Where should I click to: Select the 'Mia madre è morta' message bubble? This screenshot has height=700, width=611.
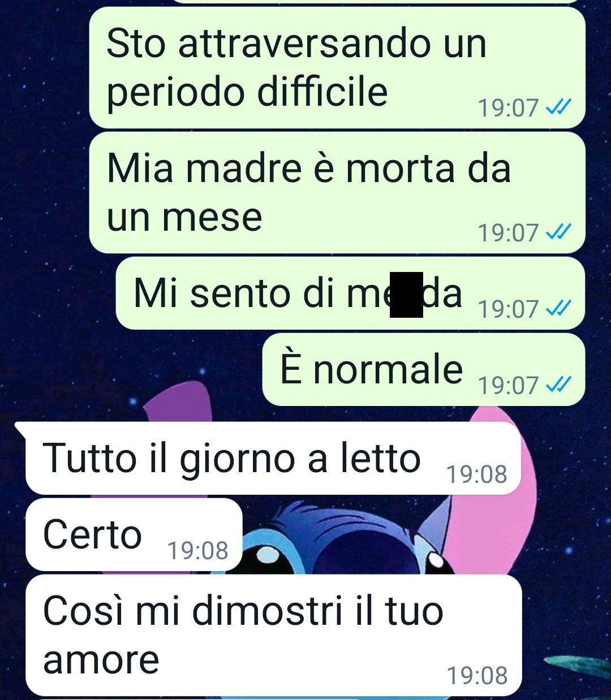tap(337, 192)
